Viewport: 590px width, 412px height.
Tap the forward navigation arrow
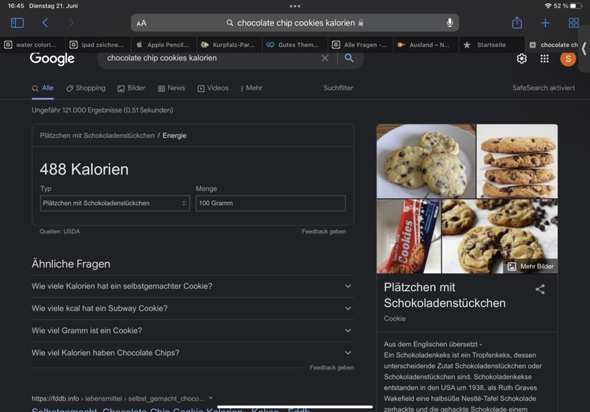click(x=71, y=23)
